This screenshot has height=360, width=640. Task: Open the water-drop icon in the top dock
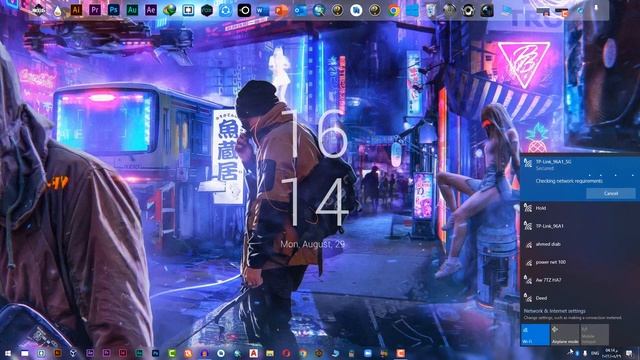click(x=58, y=10)
